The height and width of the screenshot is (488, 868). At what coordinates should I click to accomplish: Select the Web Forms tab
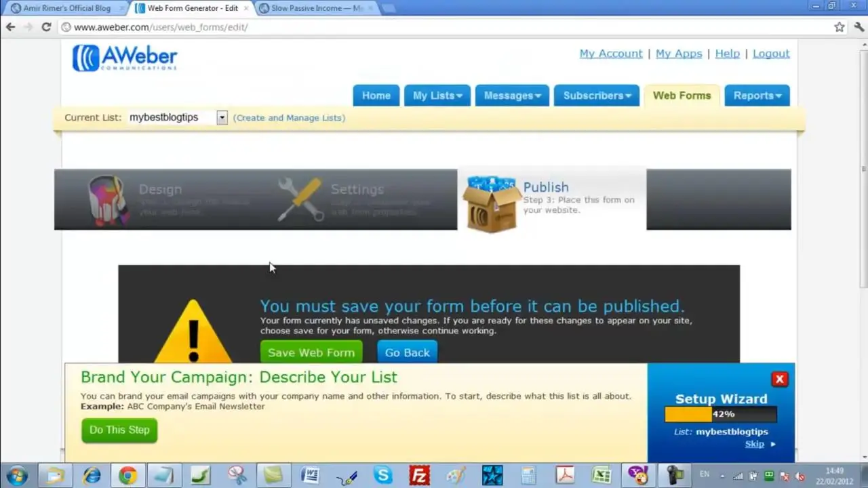[682, 96]
